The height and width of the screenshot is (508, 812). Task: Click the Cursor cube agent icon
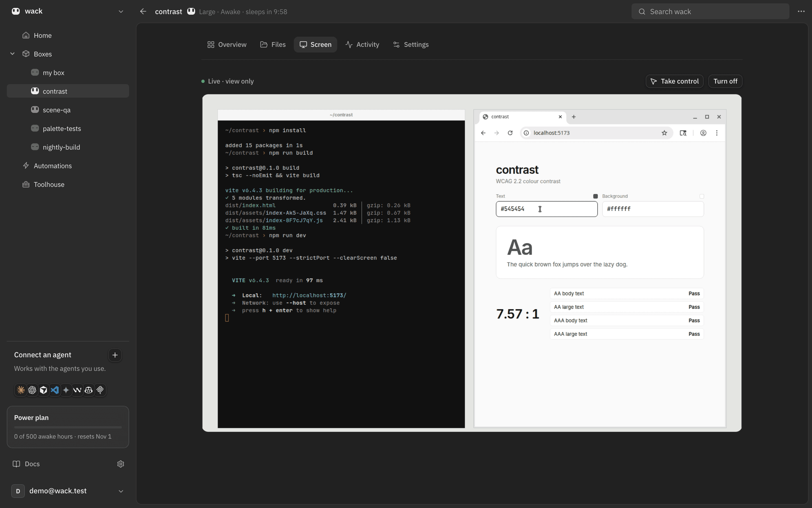[x=44, y=390]
